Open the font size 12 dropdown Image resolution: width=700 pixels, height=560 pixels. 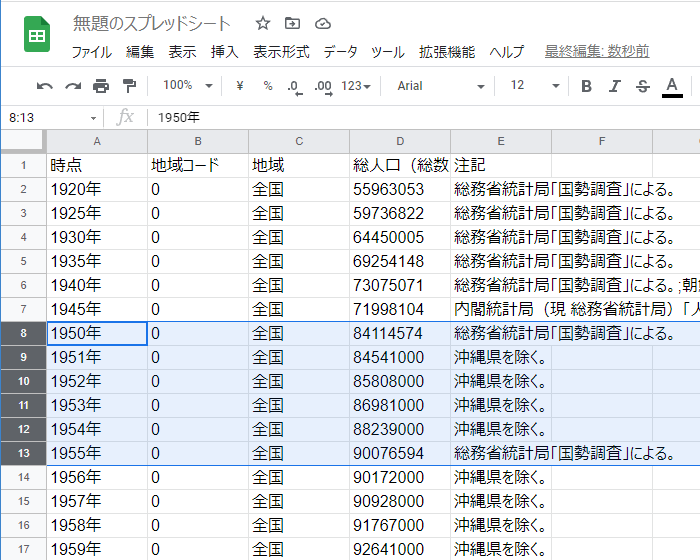(534, 85)
